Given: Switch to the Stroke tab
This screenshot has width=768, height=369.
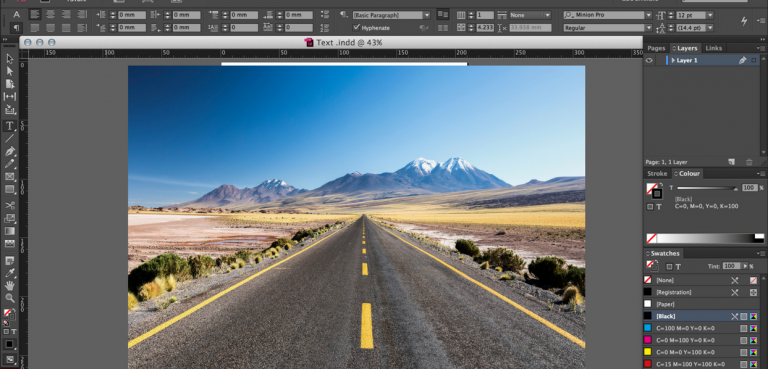Looking at the screenshot, I should 657,173.
